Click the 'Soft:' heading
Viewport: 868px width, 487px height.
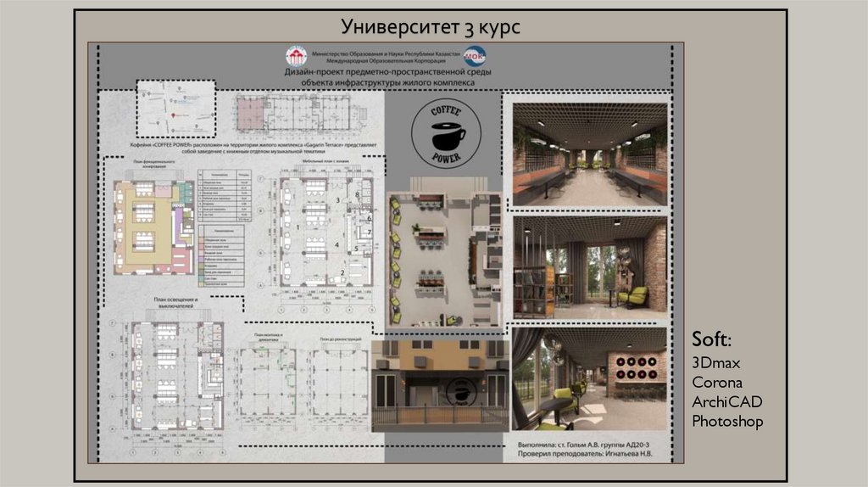[711, 339]
